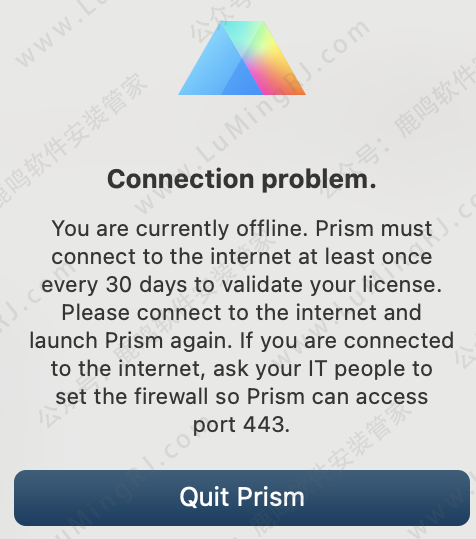Click the word 'problem.' in the heading
This screenshot has width=476, height=539.
pos(319,181)
